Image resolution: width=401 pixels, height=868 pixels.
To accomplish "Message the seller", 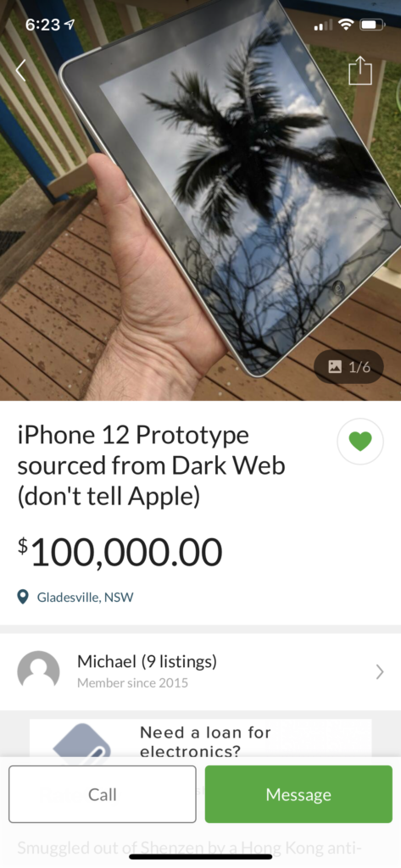I will click(x=298, y=794).
